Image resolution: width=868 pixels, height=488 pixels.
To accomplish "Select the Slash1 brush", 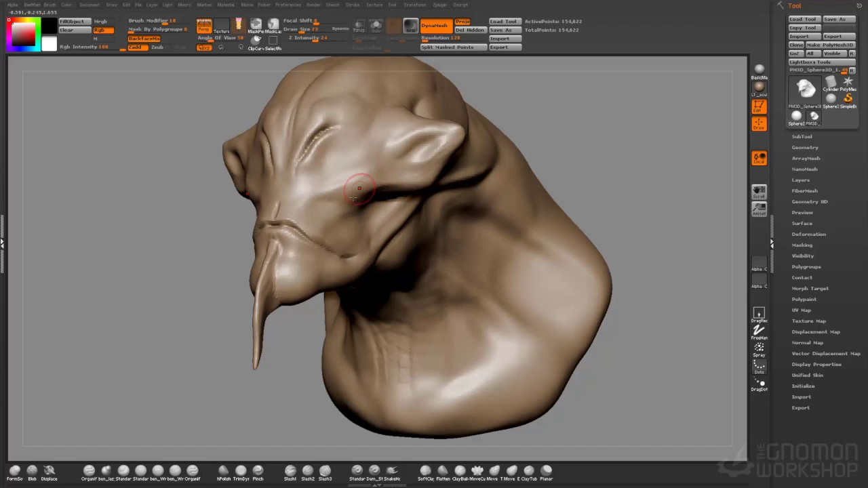I will [290, 472].
